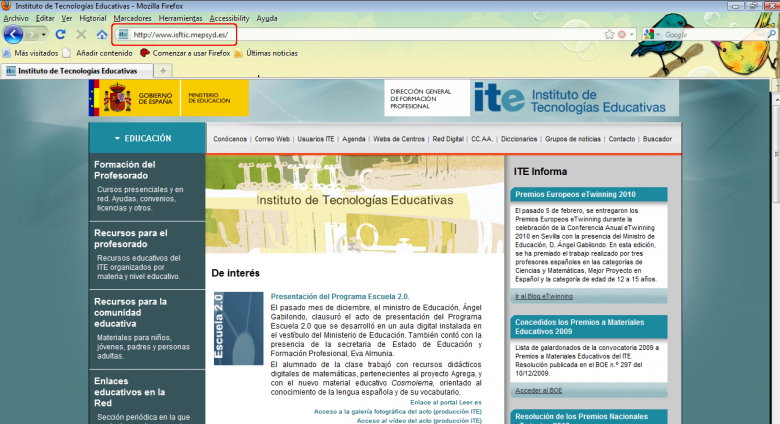
Task: Click the search magnifier icon
Action: (x=772, y=34)
